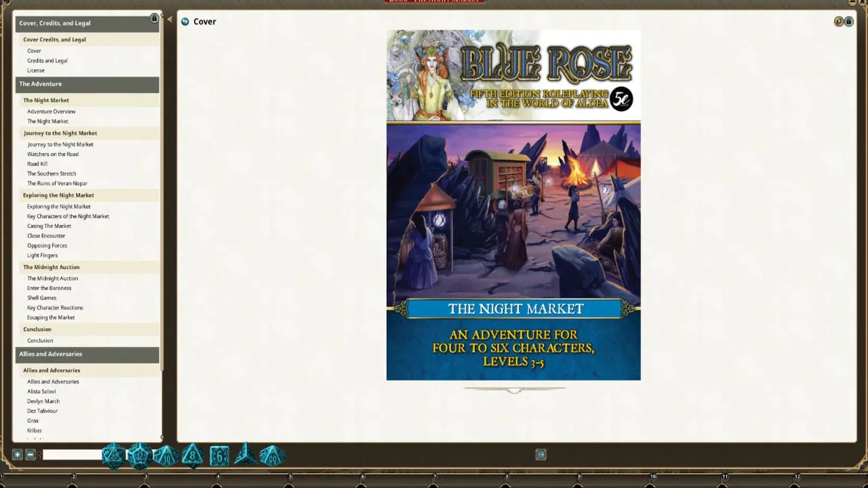This screenshot has width=868, height=488.
Task: Open the Road Kill page
Action: tap(37, 164)
